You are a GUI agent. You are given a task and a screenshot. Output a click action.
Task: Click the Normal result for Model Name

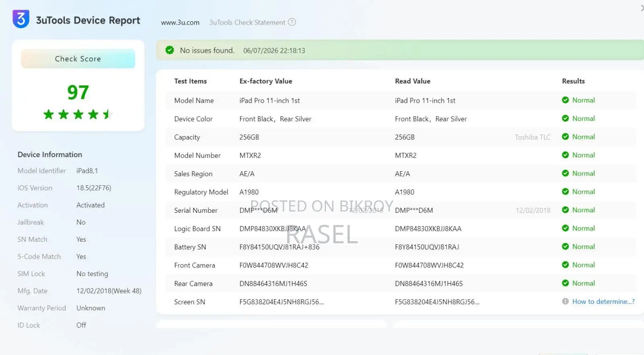(x=583, y=100)
